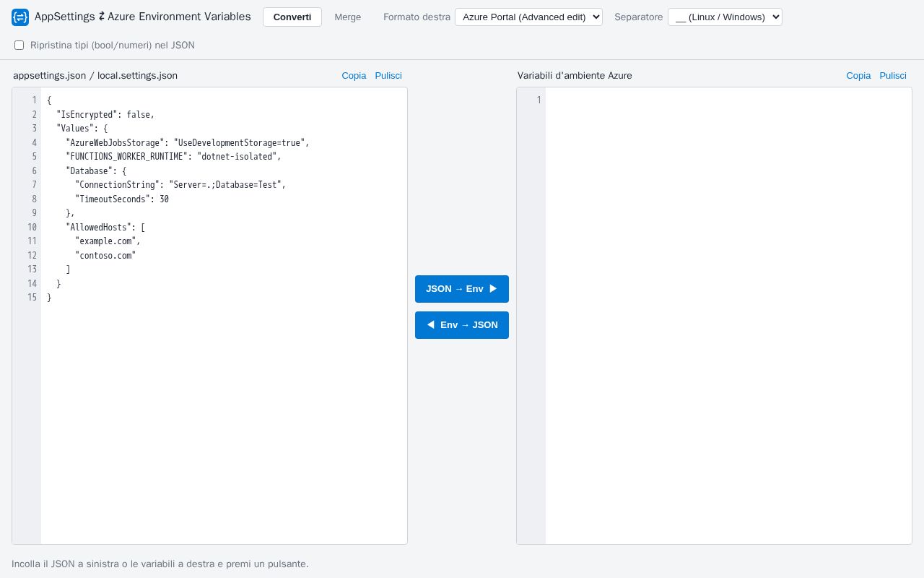Open the Separatore dropdown
Screen dimensions: 924x578
point(725,17)
